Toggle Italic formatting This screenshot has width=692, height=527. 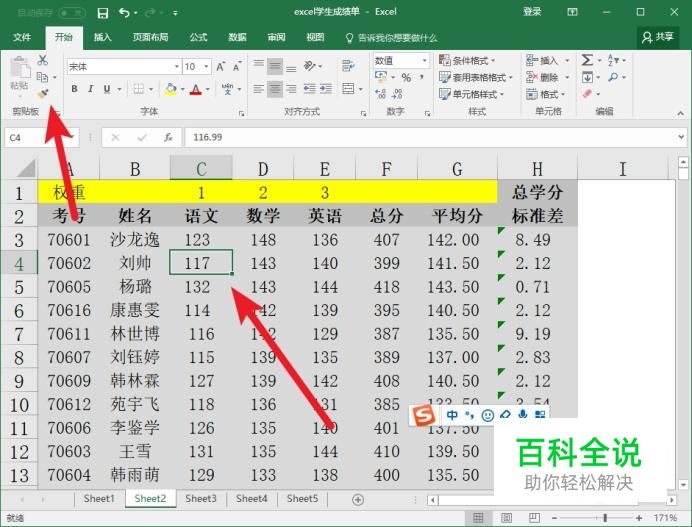point(90,89)
